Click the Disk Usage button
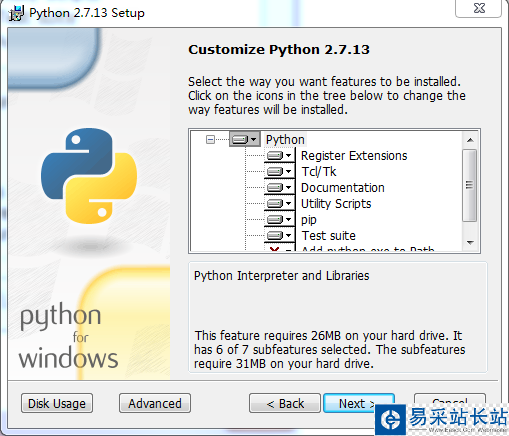This screenshot has height=436, width=509. click(57, 403)
